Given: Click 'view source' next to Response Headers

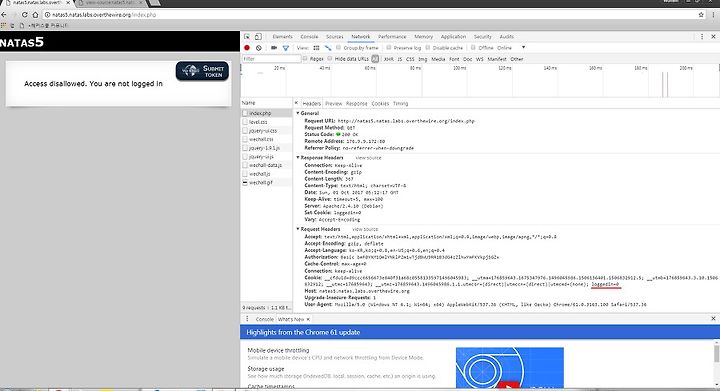Looking at the screenshot, I should (368, 158).
